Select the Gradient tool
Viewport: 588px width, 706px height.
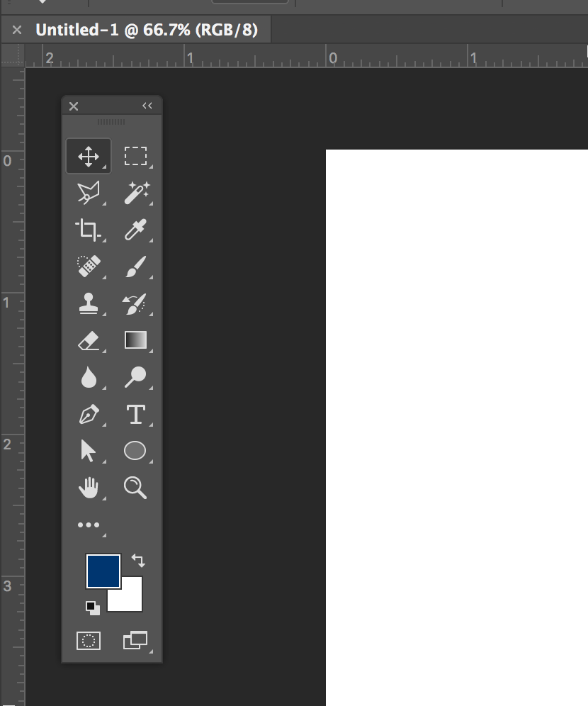point(135,340)
